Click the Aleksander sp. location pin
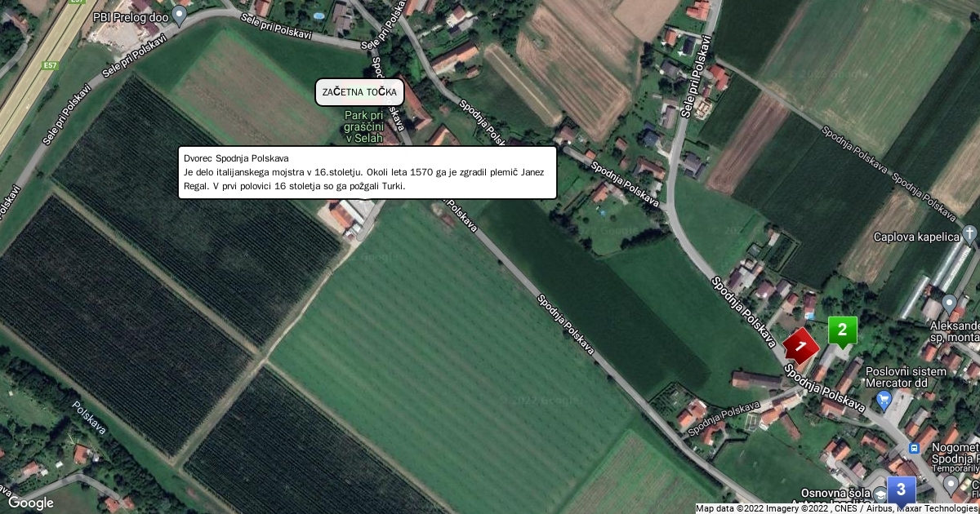 [948, 304]
